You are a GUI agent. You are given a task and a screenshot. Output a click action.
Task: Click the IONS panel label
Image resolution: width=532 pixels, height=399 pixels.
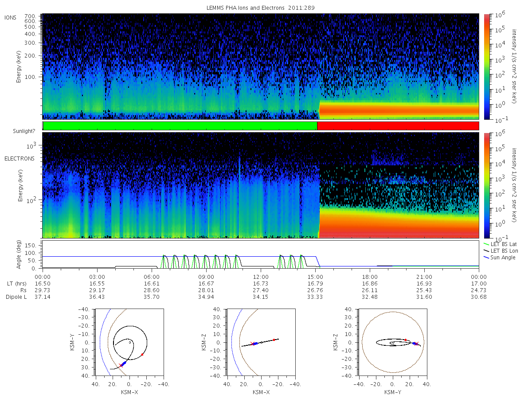point(11,17)
